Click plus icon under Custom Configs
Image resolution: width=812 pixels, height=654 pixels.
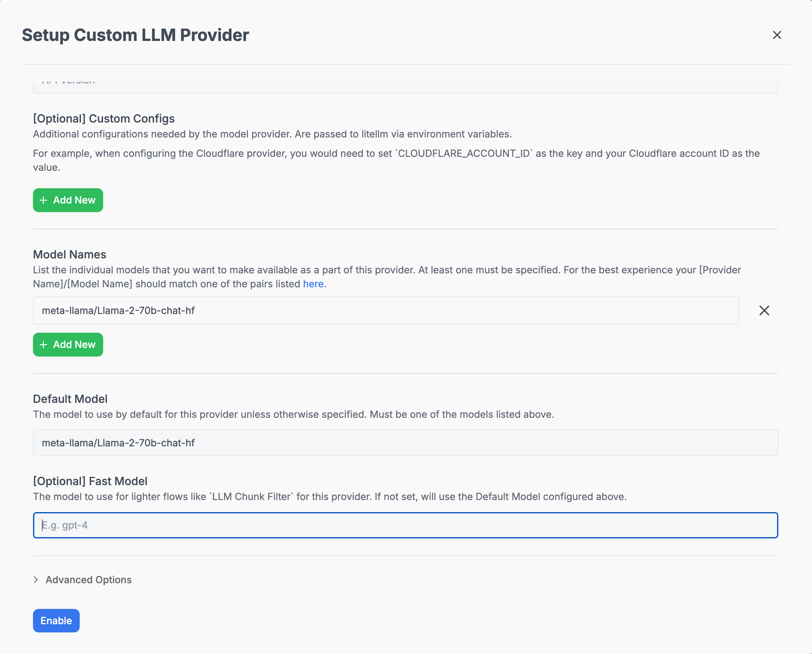point(43,200)
